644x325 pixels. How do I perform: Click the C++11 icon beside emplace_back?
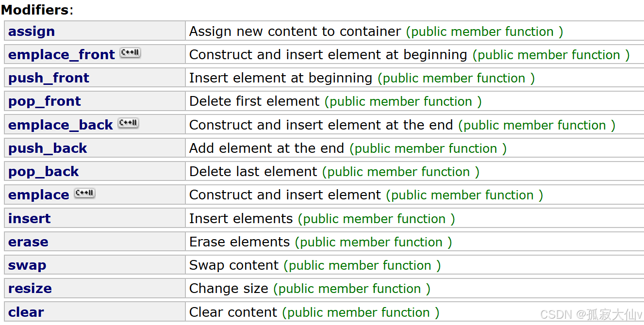click(x=128, y=124)
